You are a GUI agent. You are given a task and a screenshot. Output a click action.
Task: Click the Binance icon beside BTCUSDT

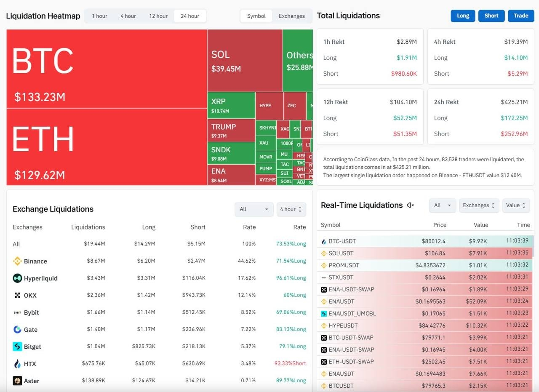tap(324, 386)
